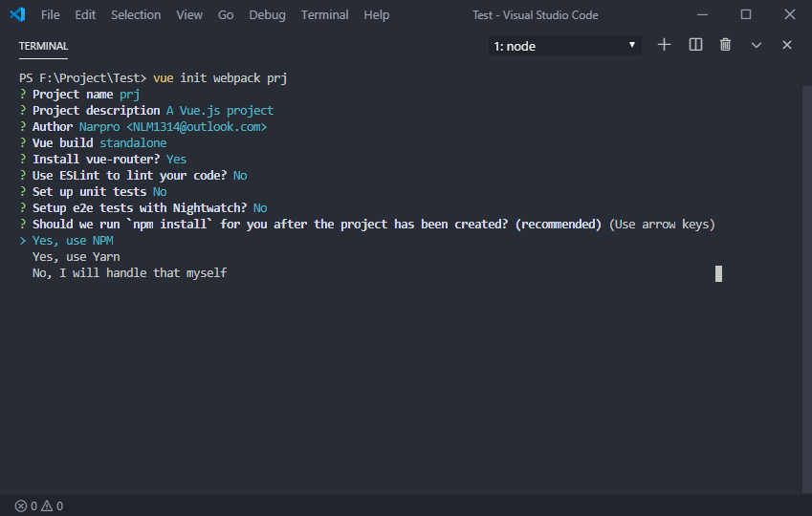The height and width of the screenshot is (516, 812).
Task: Select 'Yes, use Yarn' option
Action: [x=77, y=257]
